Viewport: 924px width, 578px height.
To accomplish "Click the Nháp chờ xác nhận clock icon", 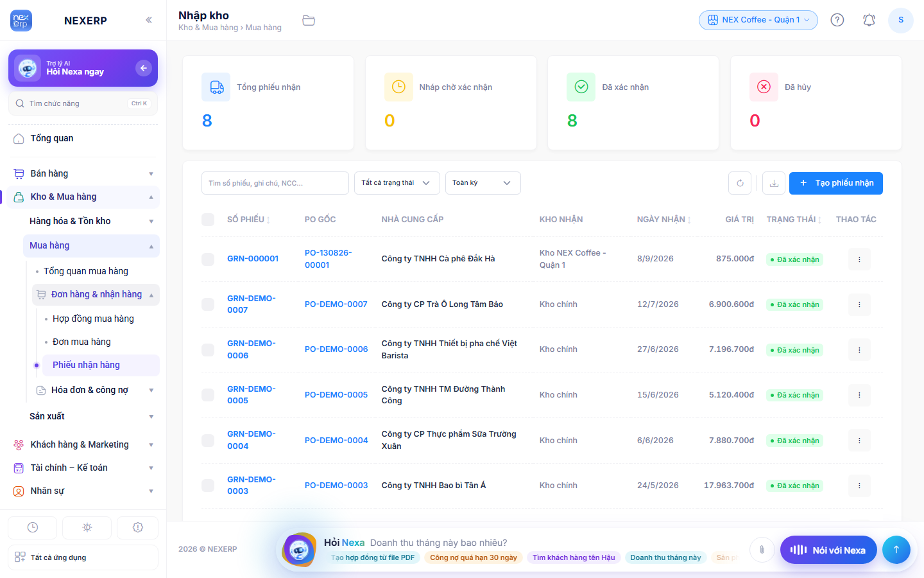I will pyautogui.click(x=398, y=87).
